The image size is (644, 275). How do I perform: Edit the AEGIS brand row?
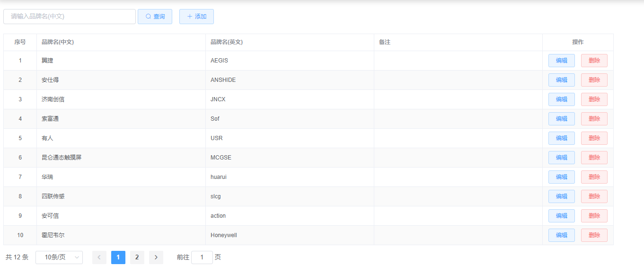coord(561,61)
